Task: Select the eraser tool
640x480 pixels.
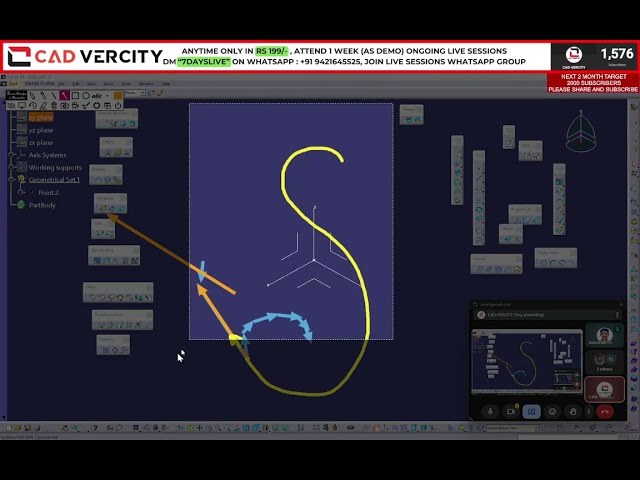Action: point(43,106)
